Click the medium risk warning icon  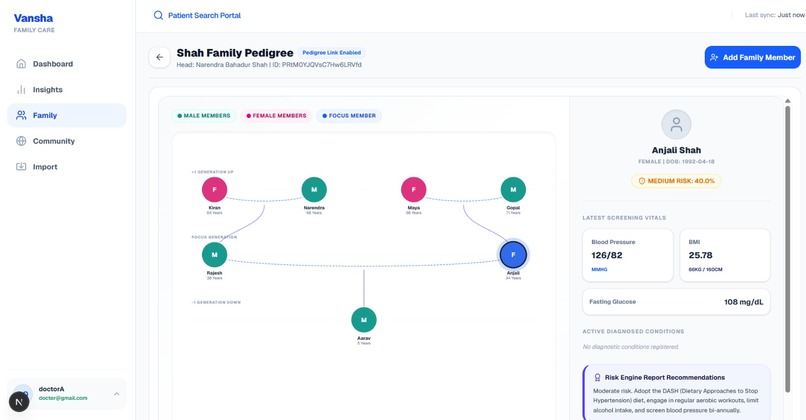pyautogui.click(x=642, y=181)
